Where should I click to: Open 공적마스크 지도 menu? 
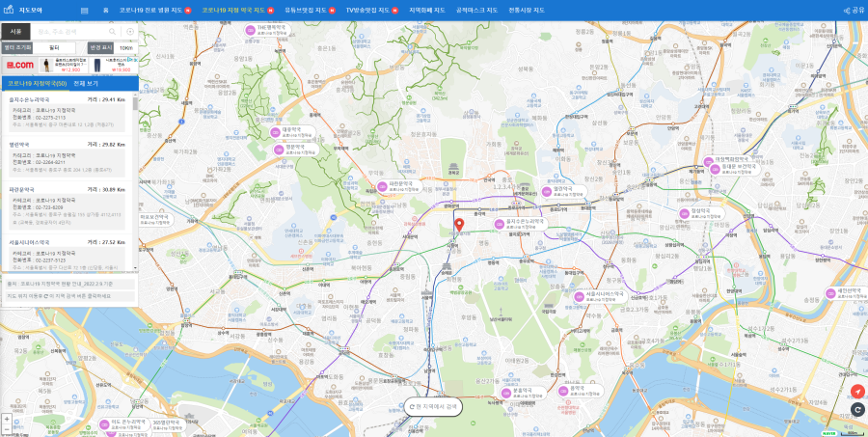[x=476, y=11]
